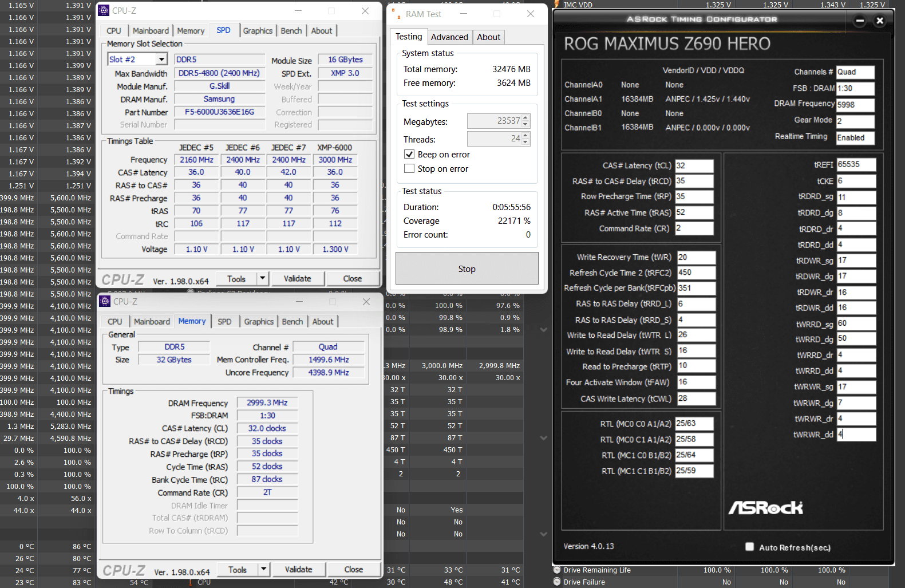
Task: Open the CPU tab in bottom CPU-Z window
Action: 115,322
